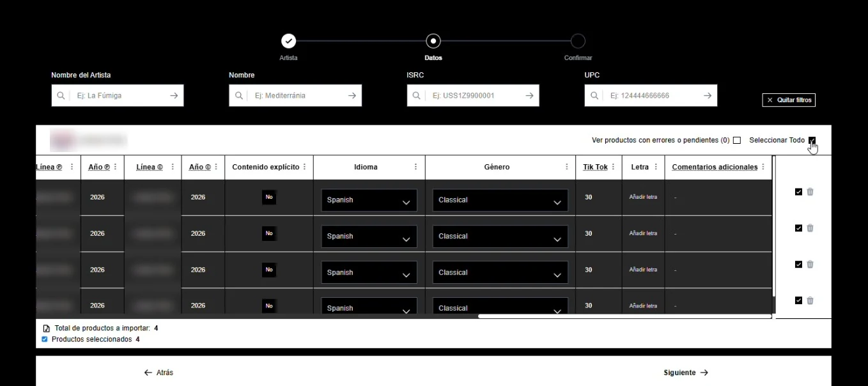Open the Línea ℗ column options menu

(x=72, y=167)
